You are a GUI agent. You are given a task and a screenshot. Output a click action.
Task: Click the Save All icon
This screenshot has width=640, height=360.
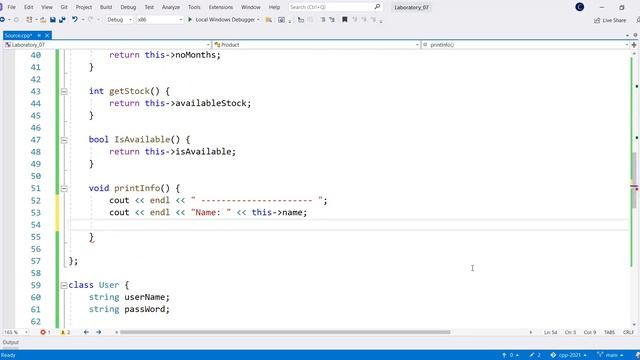pyautogui.click(x=62, y=20)
